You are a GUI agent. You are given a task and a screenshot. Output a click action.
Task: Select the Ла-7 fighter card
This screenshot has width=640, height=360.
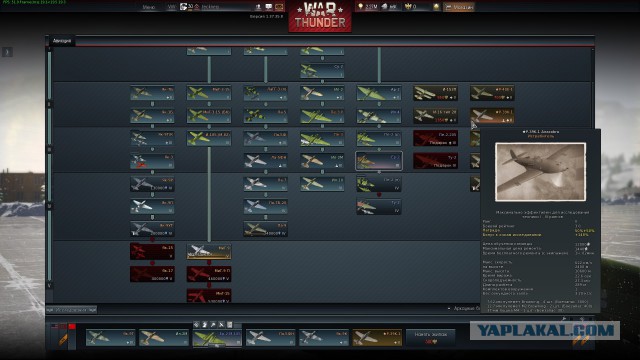[x=266, y=184]
